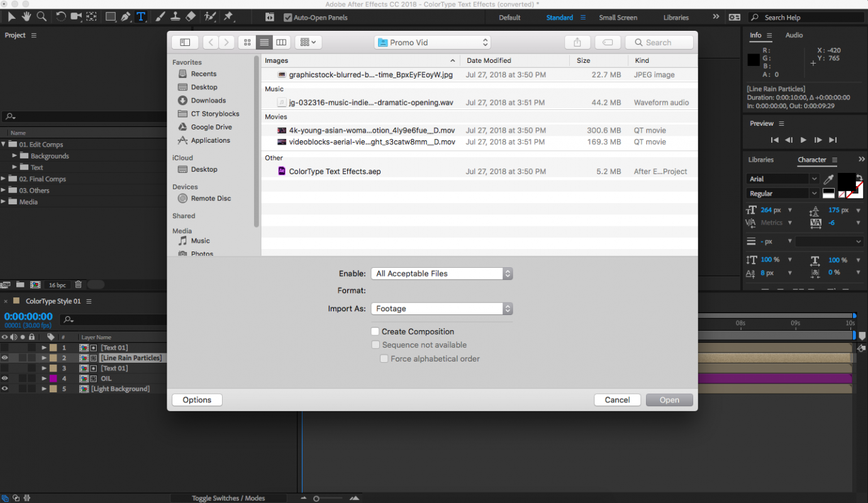
Task: Create a new folder in Project panel
Action: [x=20, y=285]
